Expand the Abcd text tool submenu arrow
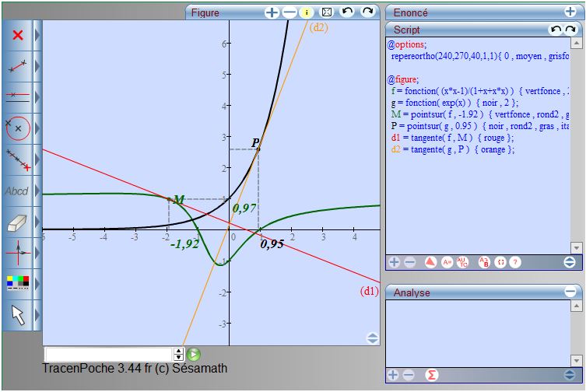Screen dimensions: 586x392 (37, 191)
